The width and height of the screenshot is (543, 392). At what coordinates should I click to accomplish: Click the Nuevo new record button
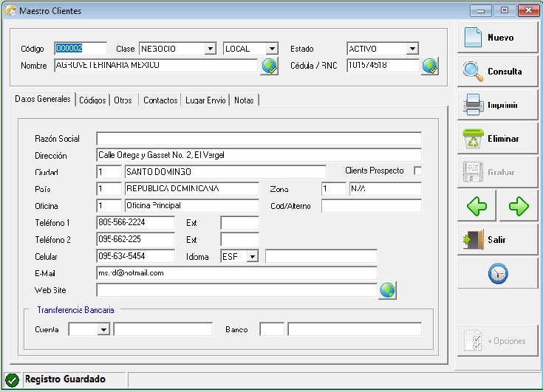[497, 38]
